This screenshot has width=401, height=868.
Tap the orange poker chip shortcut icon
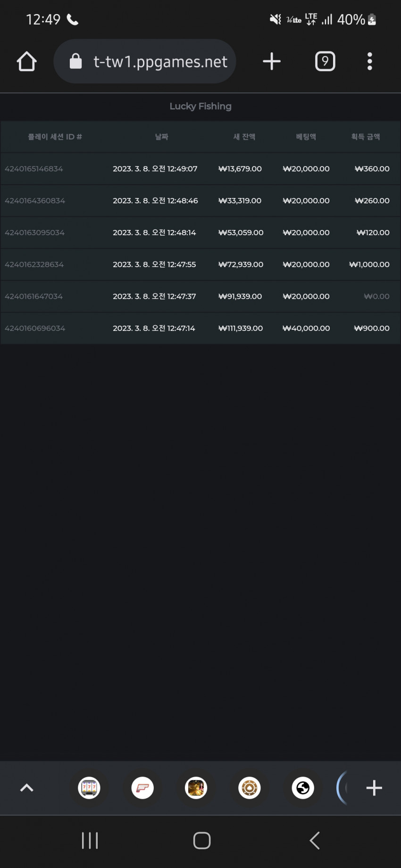(250, 788)
